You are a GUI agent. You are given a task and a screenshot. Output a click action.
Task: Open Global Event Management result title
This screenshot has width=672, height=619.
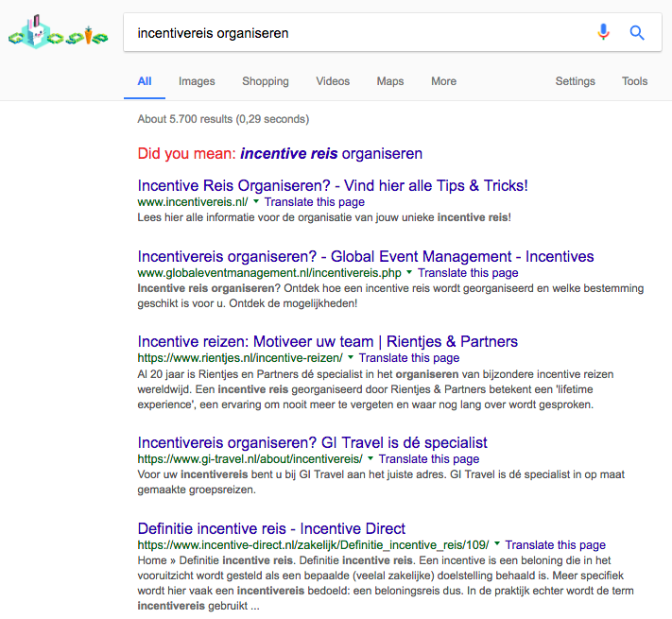pos(366,256)
